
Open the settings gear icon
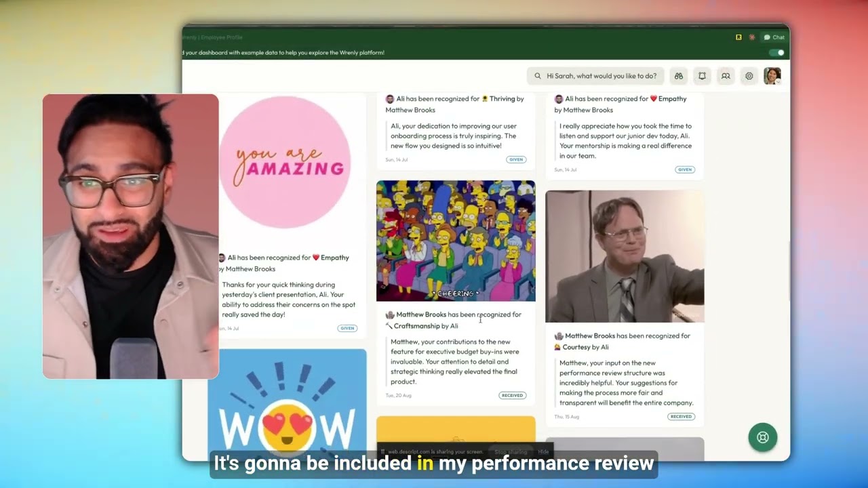[749, 76]
